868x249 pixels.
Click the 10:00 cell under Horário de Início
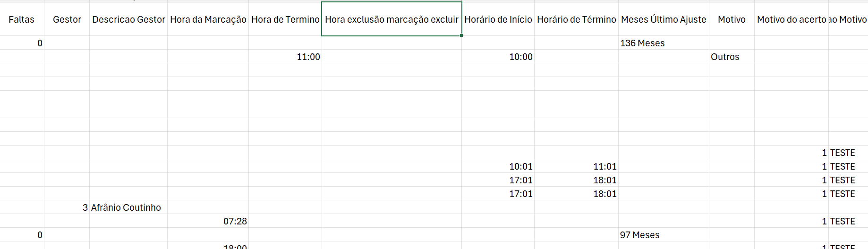[x=498, y=57]
